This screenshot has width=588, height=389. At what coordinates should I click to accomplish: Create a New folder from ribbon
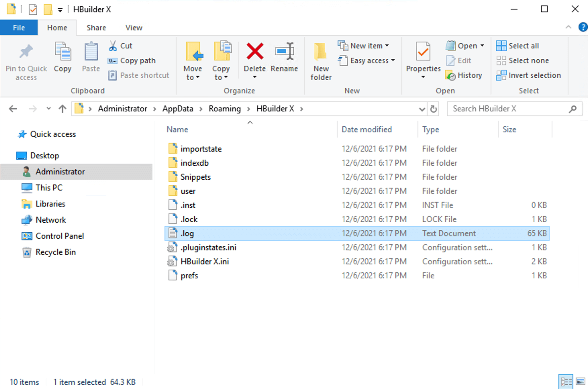321,61
